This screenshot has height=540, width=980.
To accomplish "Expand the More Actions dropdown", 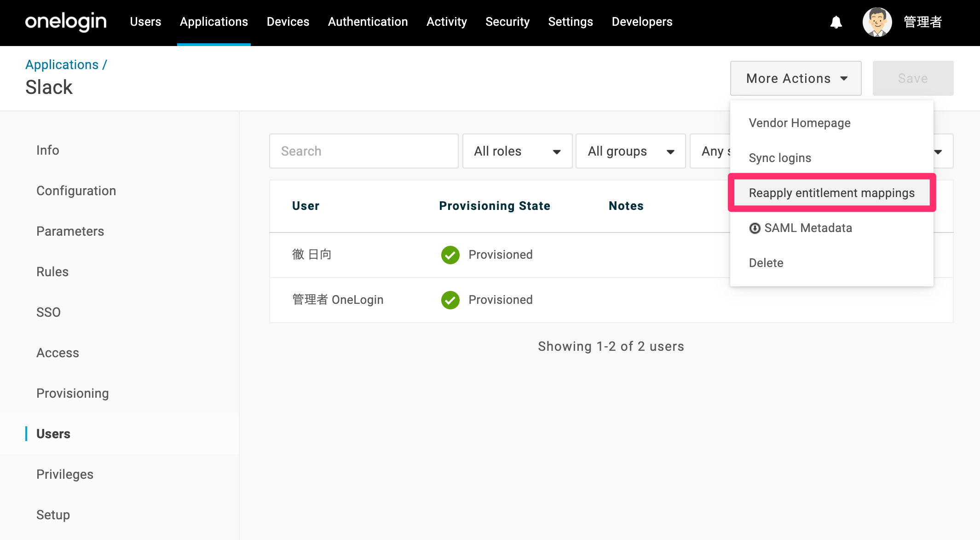I will click(x=796, y=78).
